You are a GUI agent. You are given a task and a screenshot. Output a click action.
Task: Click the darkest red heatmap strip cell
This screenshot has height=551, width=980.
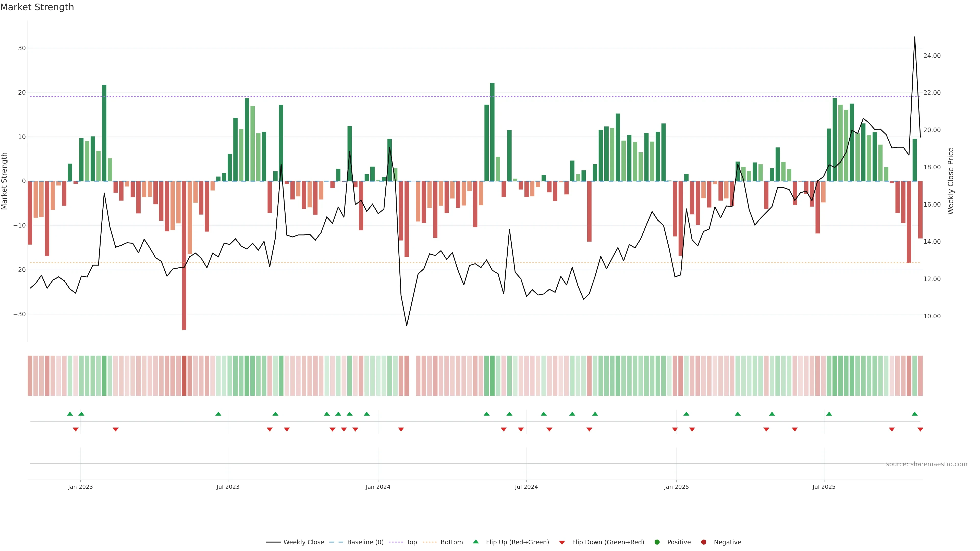184,375
